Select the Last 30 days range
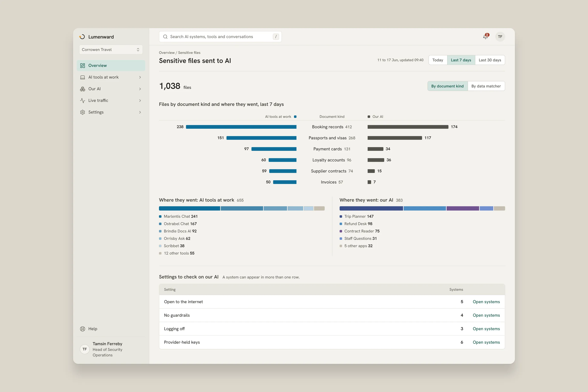Viewport: 588px width, 392px height. tap(490, 60)
